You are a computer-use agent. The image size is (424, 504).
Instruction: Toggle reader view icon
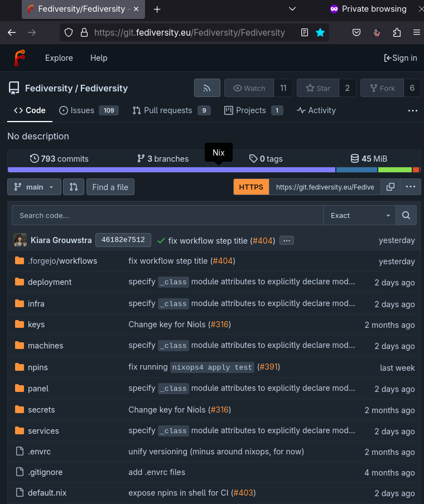click(304, 32)
